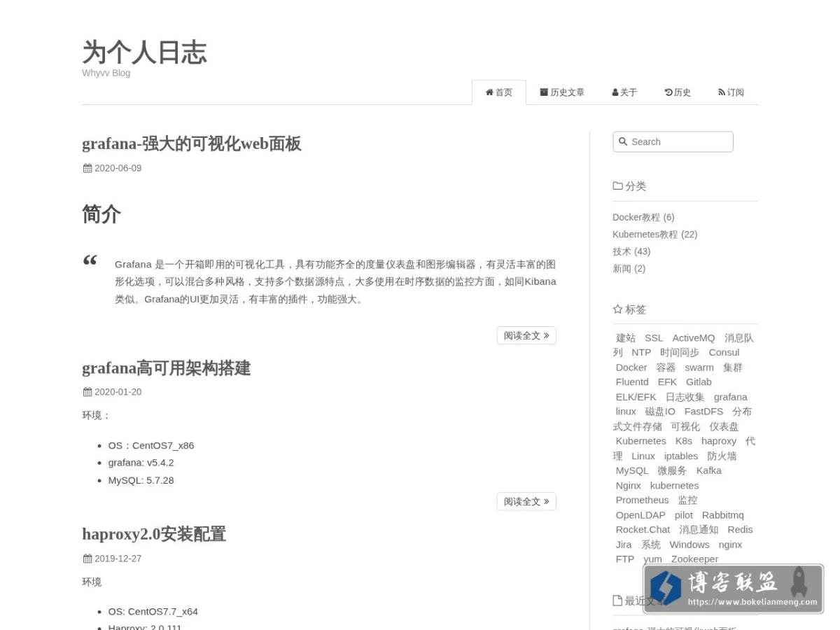This screenshot has height=630, width=840.
Task: Select the swarm tag
Action: (699, 367)
